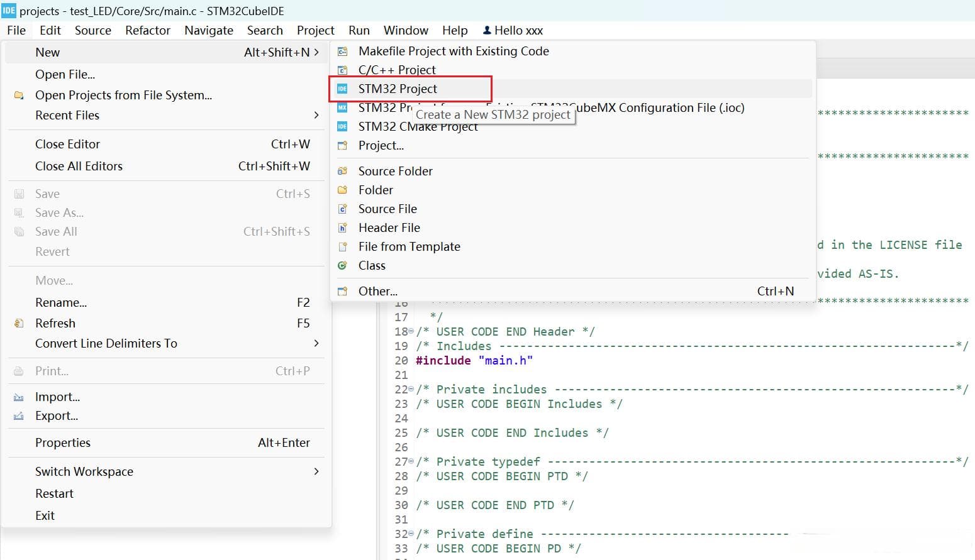Click the Open Projects from File System folder icon
The width and height of the screenshot is (975, 560).
pos(19,95)
